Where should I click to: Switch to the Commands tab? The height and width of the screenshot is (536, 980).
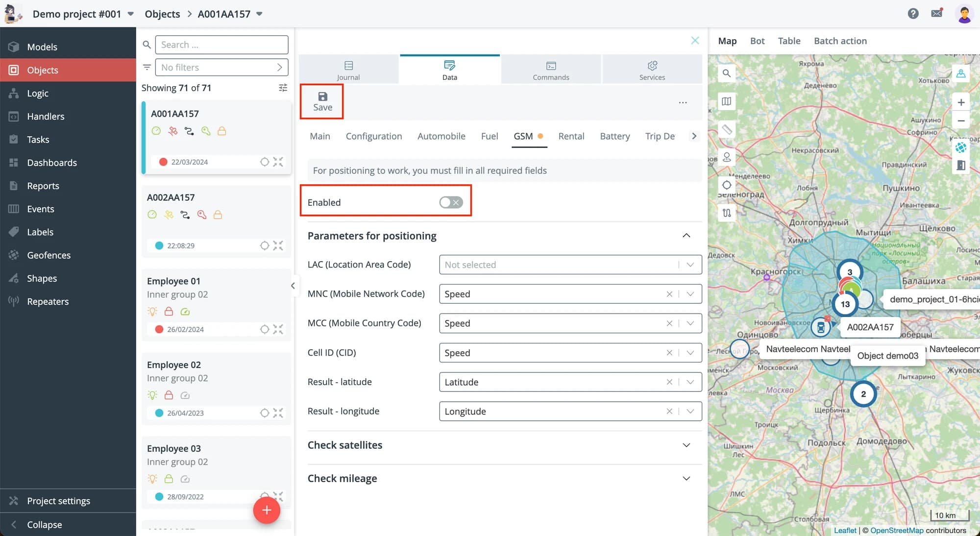coord(551,70)
